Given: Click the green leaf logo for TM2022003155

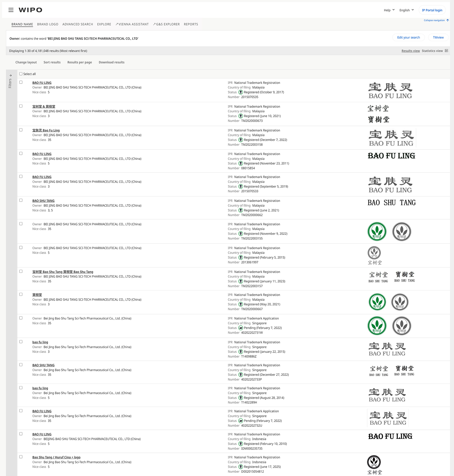Looking at the screenshot, I should (x=377, y=231).
